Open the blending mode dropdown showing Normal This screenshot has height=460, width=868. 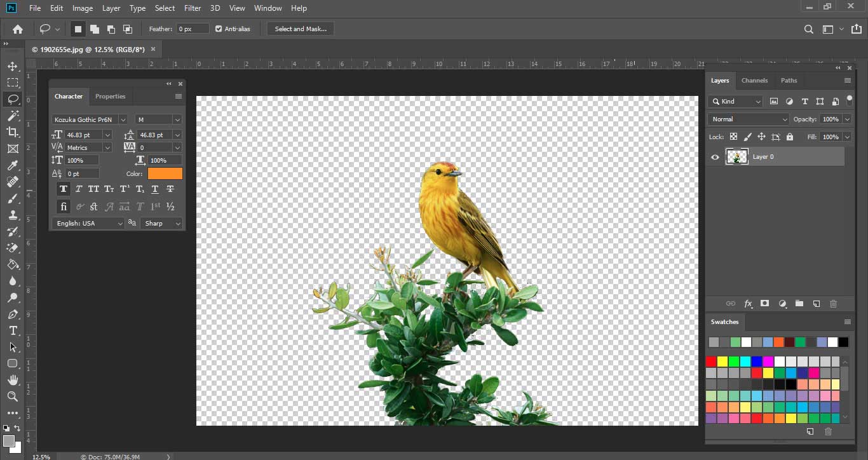pyautogui.click(x=748, y=119)
